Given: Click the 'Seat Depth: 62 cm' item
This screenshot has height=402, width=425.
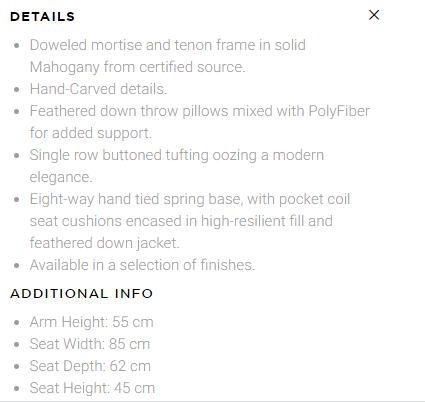Looking at the screenshot, I should [90, 366].
